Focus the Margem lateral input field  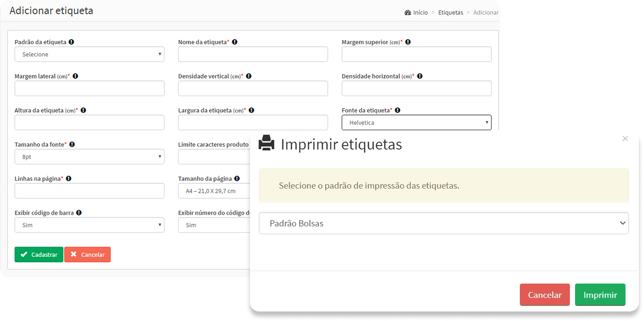90,88
